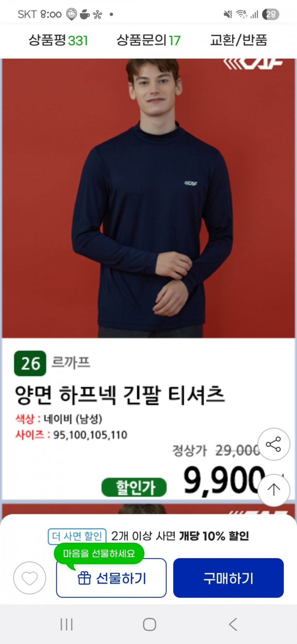Tap the 구매하기 purchase button

click(x=228, y=578)
